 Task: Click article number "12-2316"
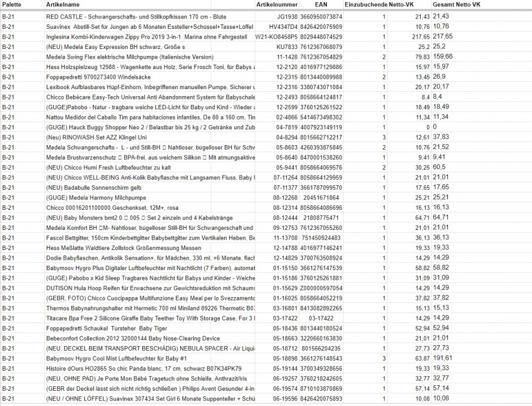pyautogui.click(x=287, y=87)
